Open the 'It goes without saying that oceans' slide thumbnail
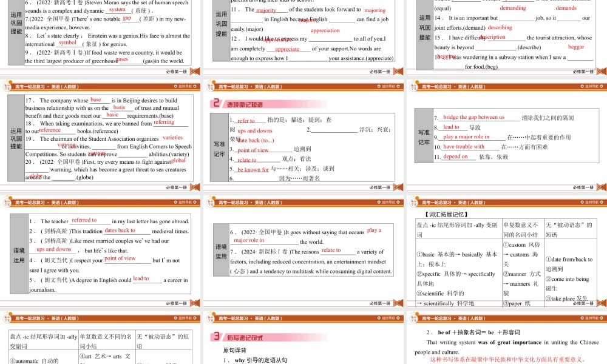This screenshot has width=607, height=364. coord(303,252)
